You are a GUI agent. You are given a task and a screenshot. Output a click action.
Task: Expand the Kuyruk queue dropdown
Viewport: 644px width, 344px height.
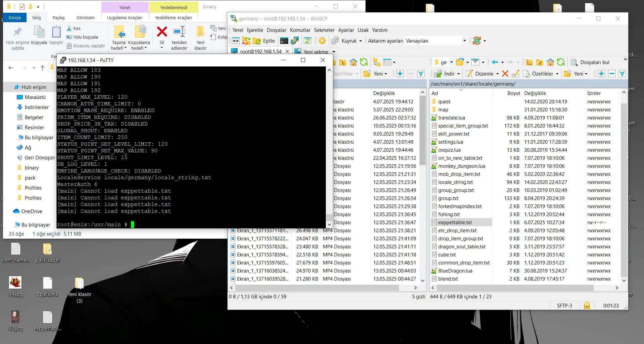coord(360,41)
